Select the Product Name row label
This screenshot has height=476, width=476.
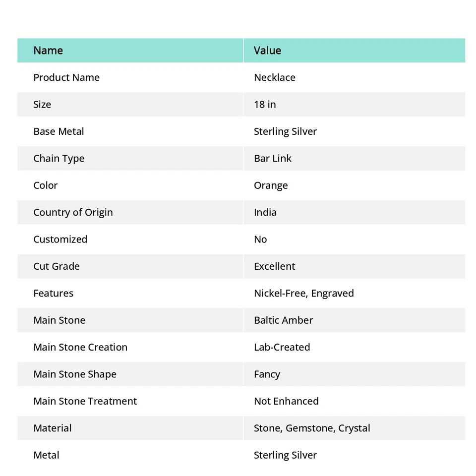pyautogui.click(x=66, y=77)
